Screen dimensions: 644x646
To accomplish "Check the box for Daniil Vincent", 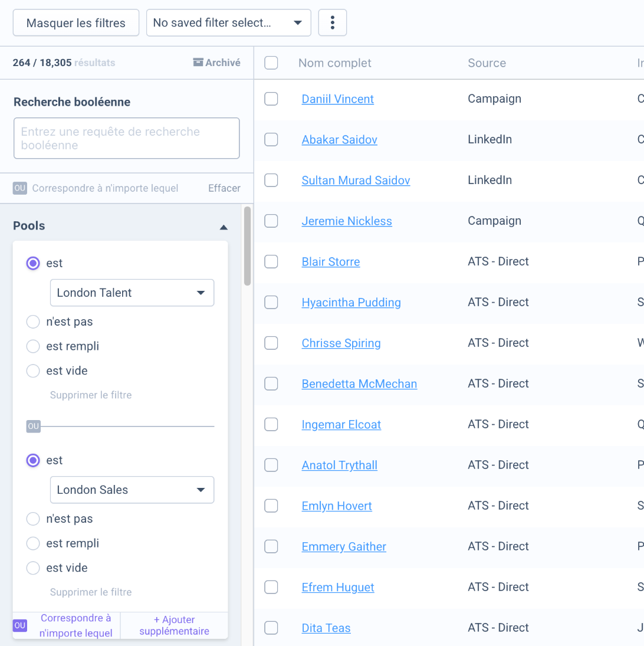I will coord(271,99).
